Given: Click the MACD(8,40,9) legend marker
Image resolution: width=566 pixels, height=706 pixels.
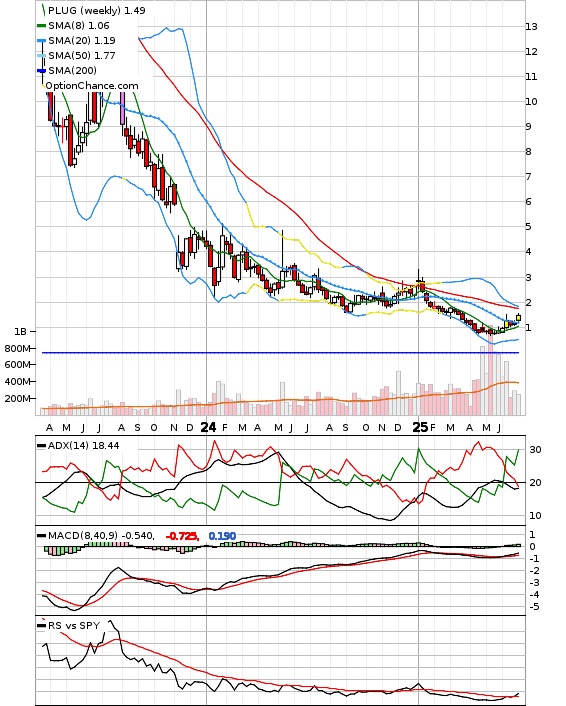Looking at the screenshot, I should (41, 536).
